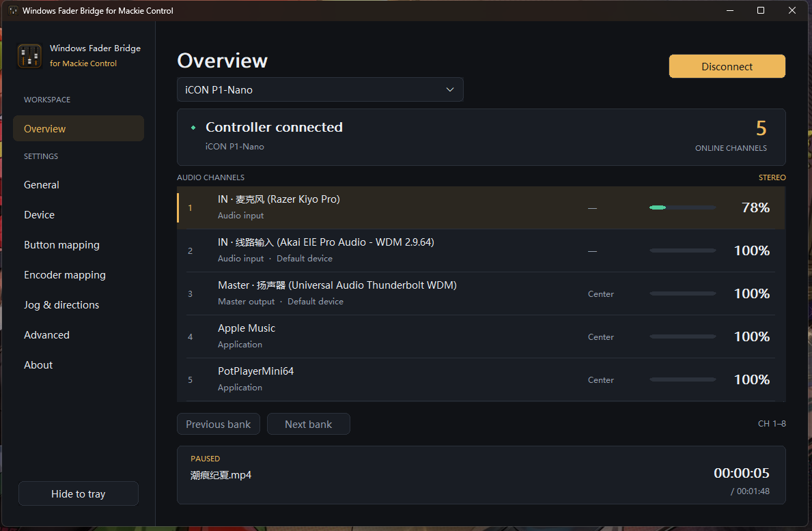This screenshot has width=812, height=531.
Task: Close the Fader Bridge window
Action: pyautogui.click(x=792, y=10)
